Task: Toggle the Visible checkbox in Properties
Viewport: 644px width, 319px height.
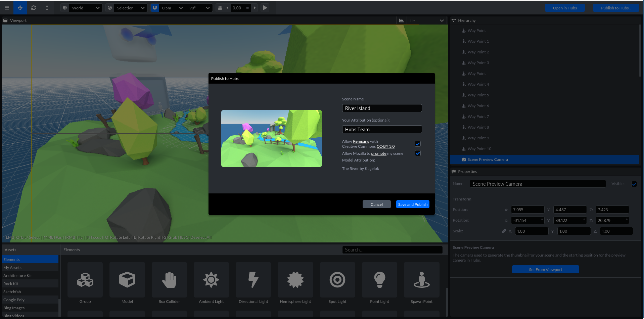Action: (634, 184)
